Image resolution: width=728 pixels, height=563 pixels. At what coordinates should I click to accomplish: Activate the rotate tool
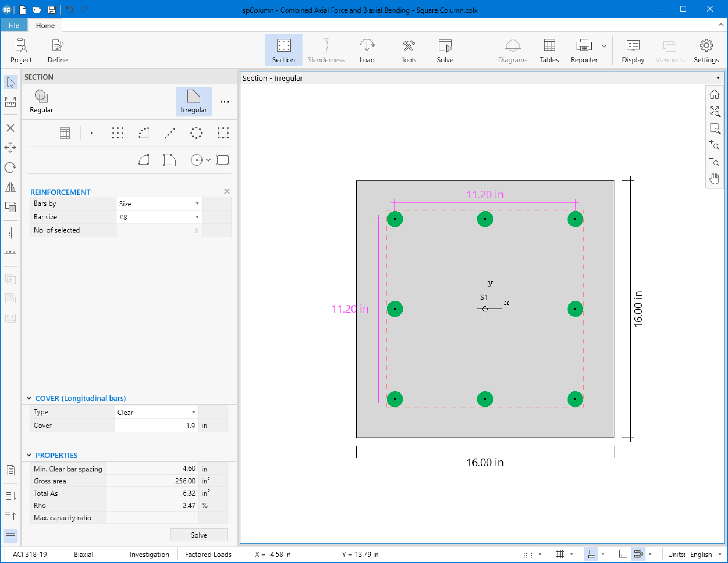[x=10, y=168]
